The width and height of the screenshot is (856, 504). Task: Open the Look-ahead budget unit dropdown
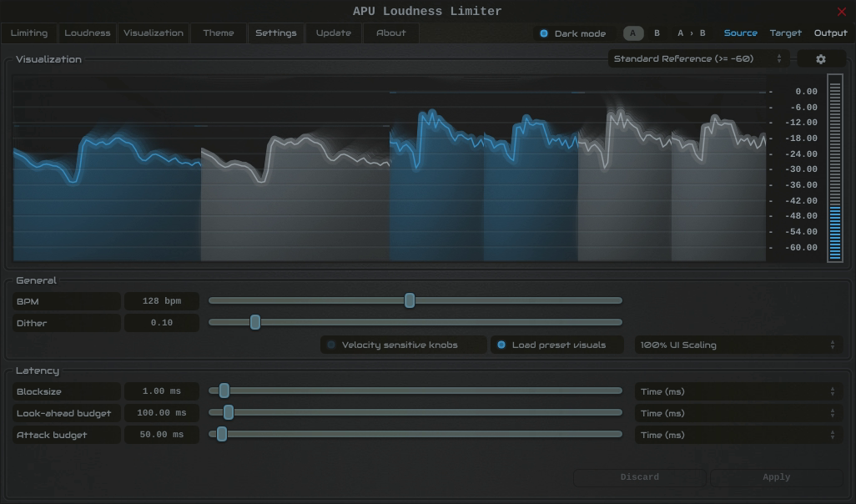click(738, 413)
